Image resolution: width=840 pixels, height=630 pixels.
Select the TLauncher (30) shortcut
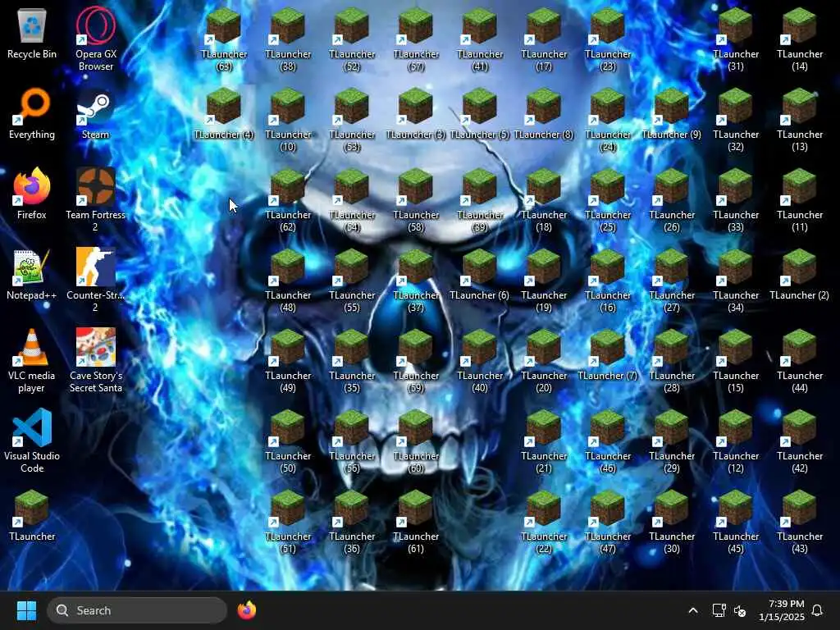point(671,521)
